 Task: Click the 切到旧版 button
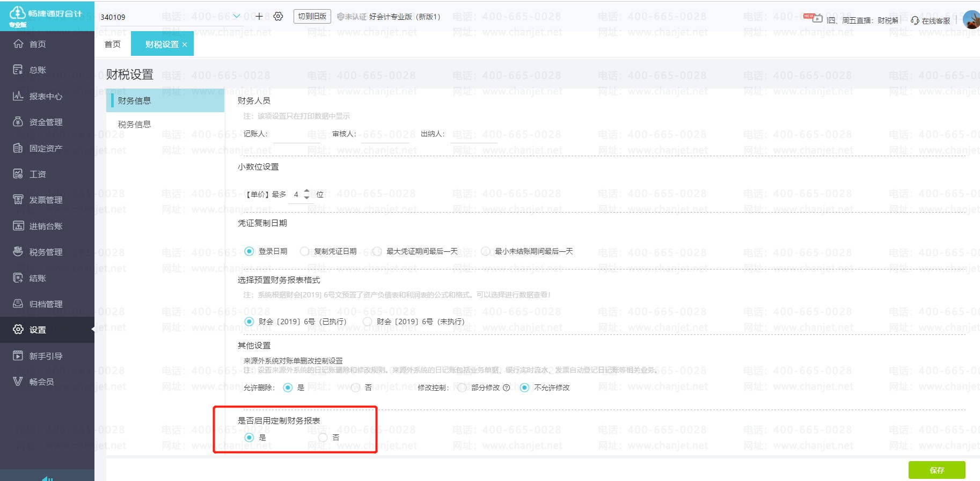[x=312, y=17]
